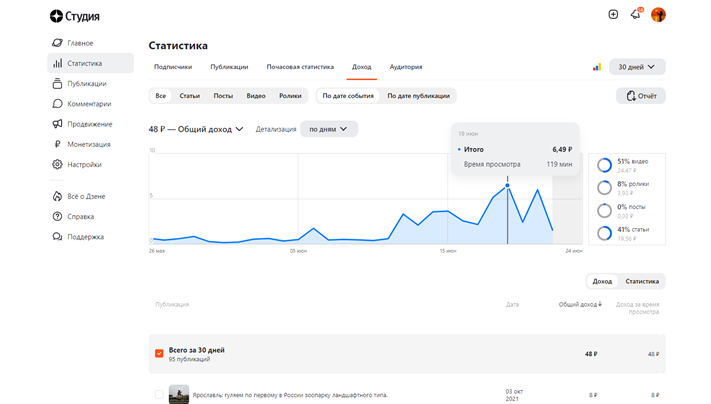Screen dimensions: 711x404
Task: Click the ролики 8% ring indicator
Action: pyautogui.click(x=604, y=188)
